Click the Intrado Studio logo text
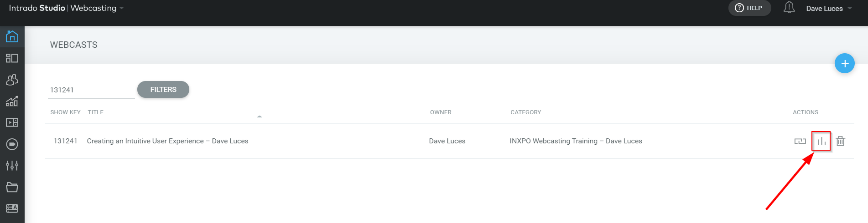 37,8
